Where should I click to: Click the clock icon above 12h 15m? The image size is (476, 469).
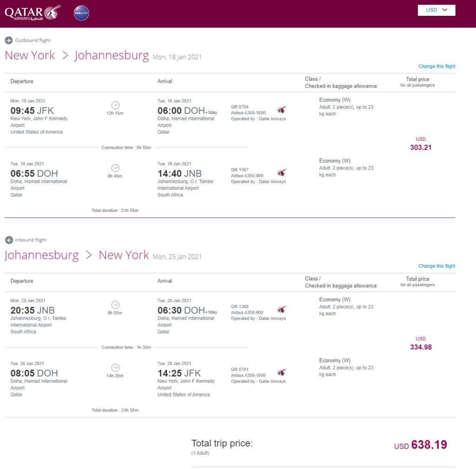pos(115,105)
